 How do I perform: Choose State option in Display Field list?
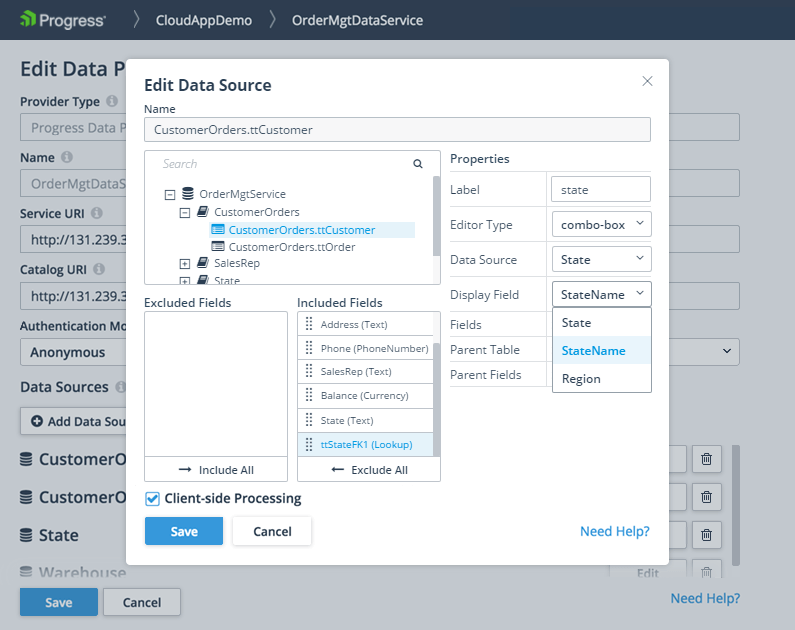602,323
